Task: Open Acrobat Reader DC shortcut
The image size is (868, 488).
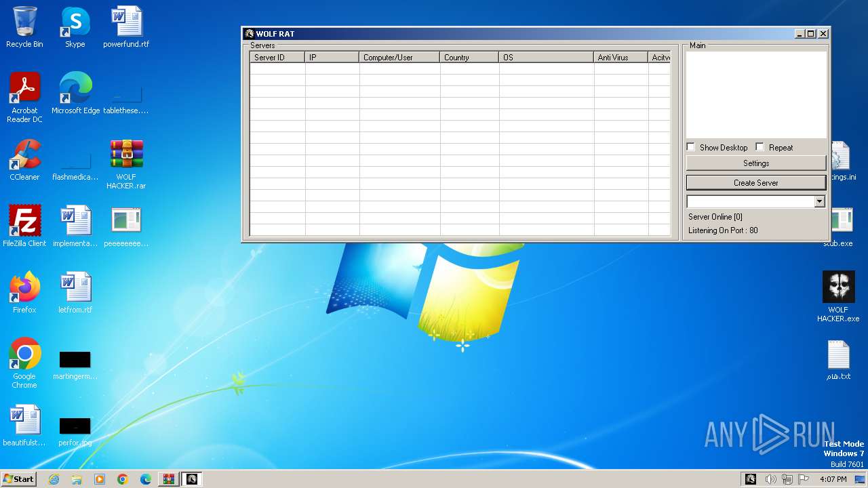Action: (24, 98)
